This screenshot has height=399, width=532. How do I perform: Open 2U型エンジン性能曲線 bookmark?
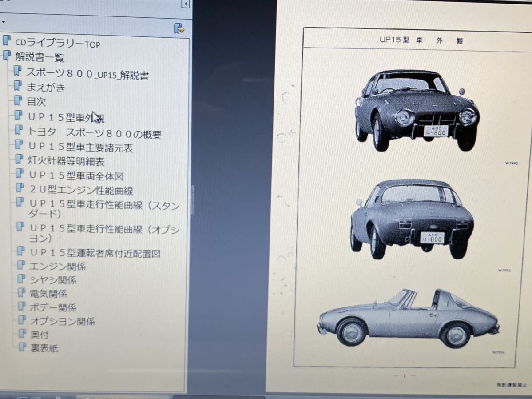click(81, 189)
